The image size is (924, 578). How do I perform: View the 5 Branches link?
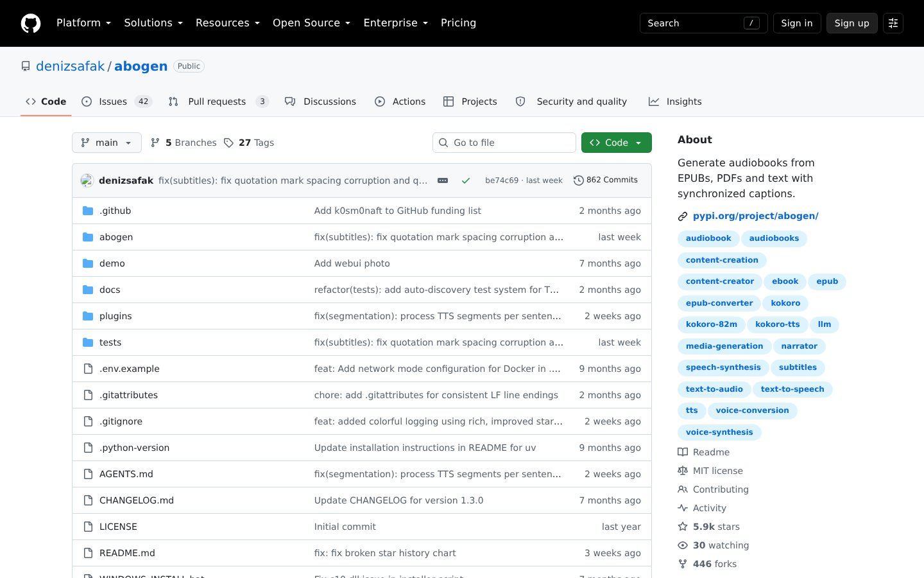184,143
